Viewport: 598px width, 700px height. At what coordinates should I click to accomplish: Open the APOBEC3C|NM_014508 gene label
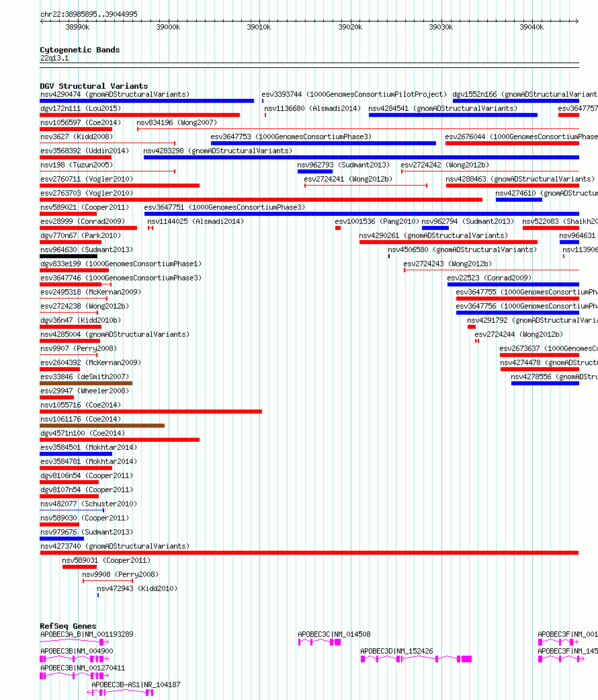334,634
